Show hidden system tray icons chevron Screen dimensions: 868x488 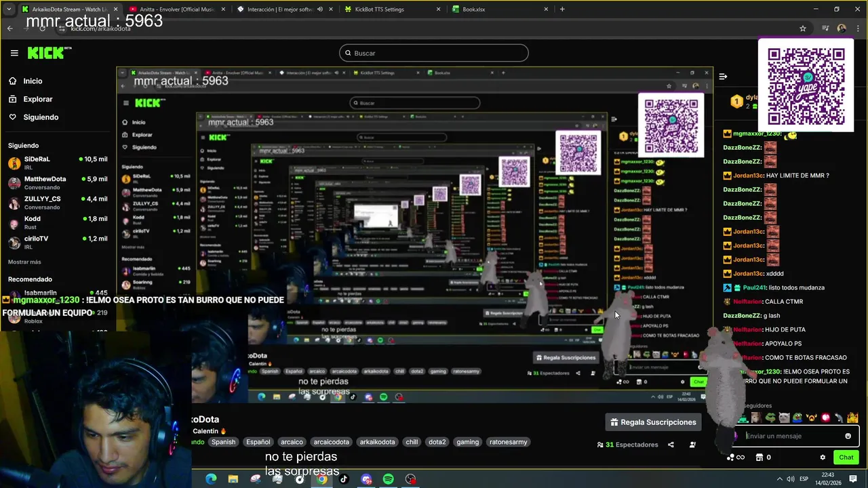point(780,479)
